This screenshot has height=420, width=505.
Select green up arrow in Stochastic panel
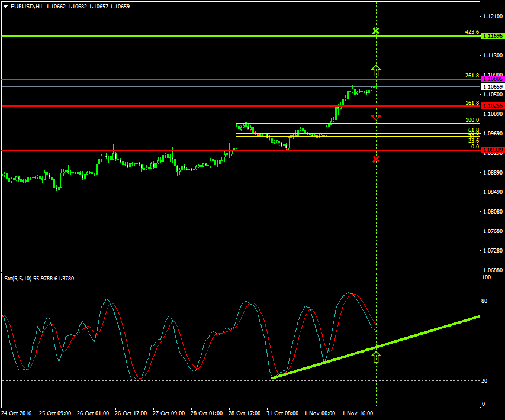(376, 357)
